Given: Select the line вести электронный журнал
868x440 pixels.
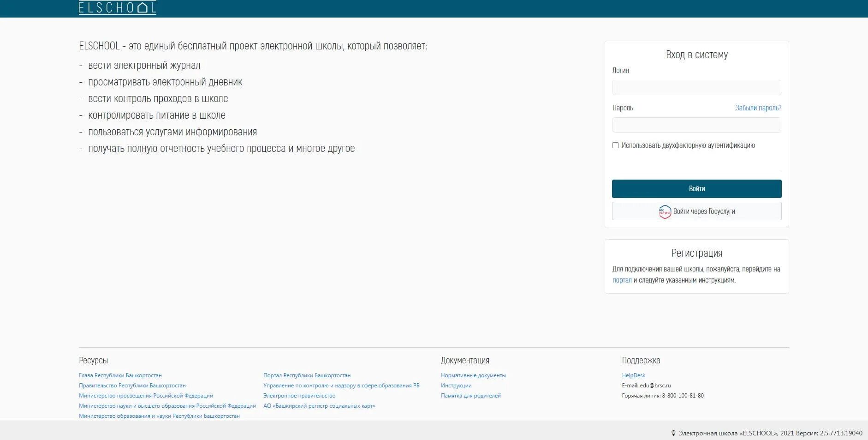Looking at the screenshot, I should point(144,66).
